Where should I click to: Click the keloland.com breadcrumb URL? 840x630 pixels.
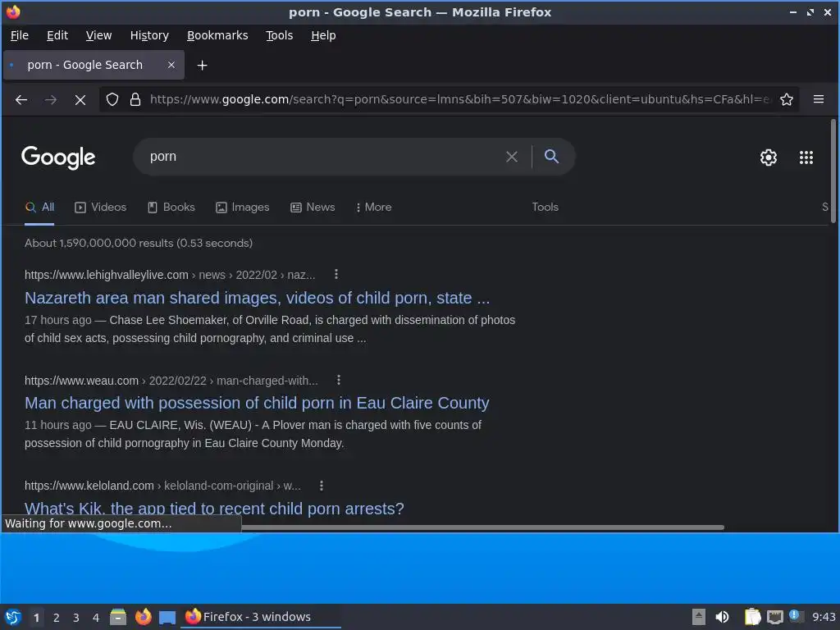click(x=163, y=486)
